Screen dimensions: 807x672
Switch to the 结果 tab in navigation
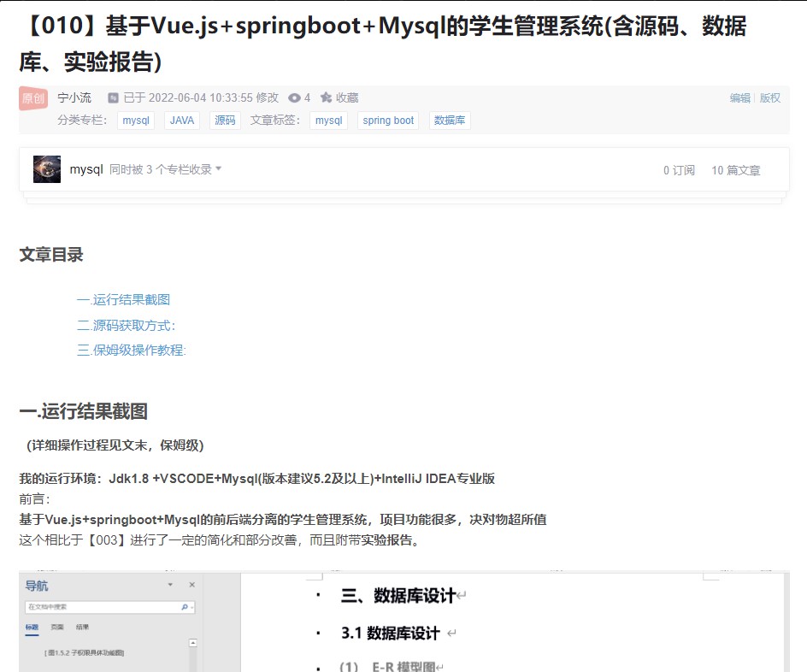tap(82, 628)
